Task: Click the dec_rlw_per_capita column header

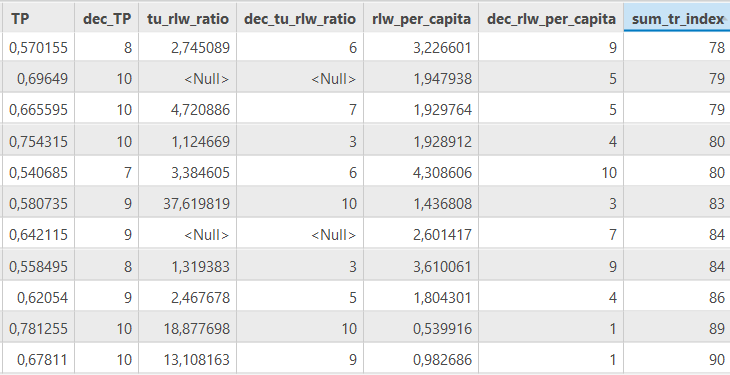Action: click(551, 19)
